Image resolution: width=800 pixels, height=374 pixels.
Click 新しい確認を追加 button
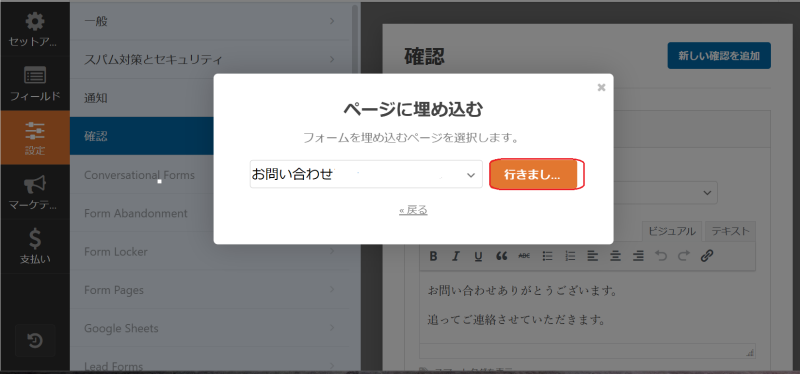719,56
